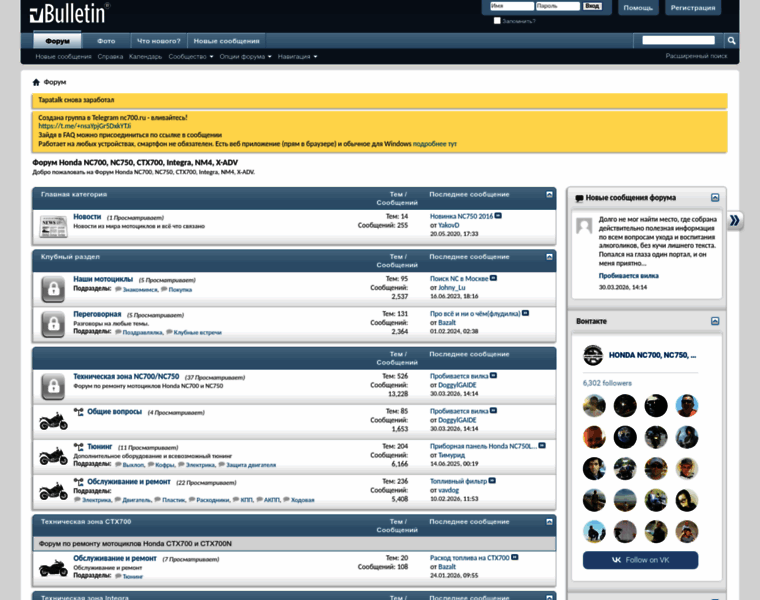The image size is (760, 600).
Task: Open the Защита двигателя subforum link
Action: [251, 465]
